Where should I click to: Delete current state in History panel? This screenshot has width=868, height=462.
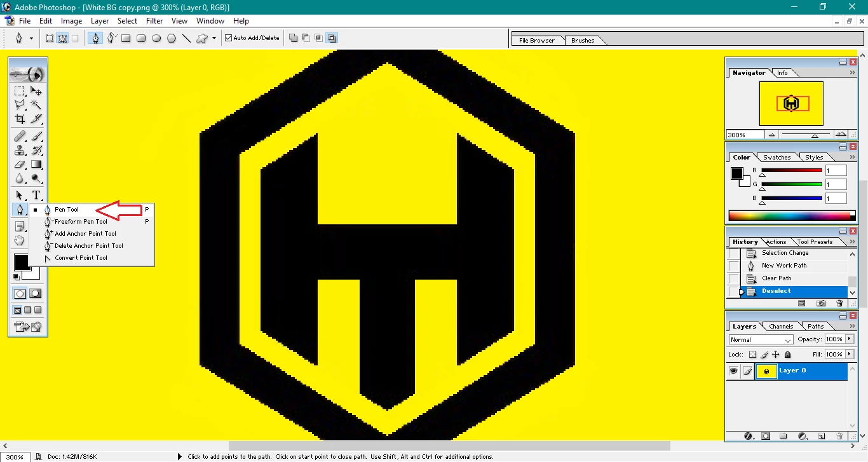pos(839,304)
